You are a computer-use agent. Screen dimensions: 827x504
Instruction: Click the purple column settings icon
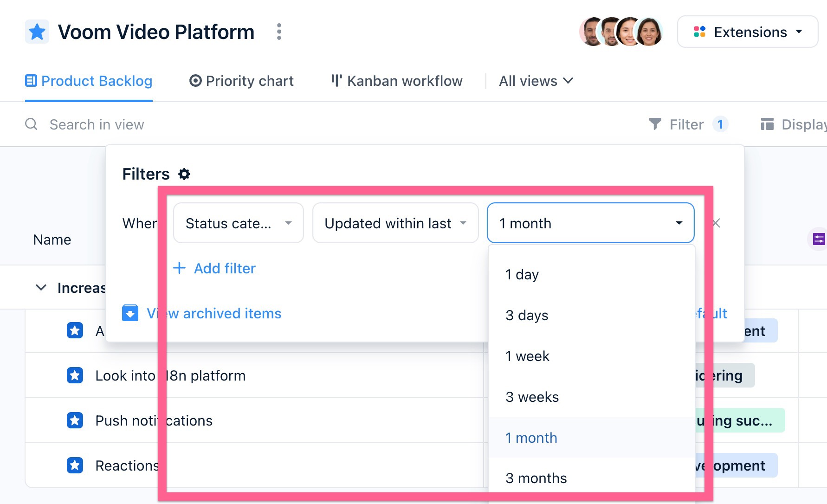tap(819, 239)
